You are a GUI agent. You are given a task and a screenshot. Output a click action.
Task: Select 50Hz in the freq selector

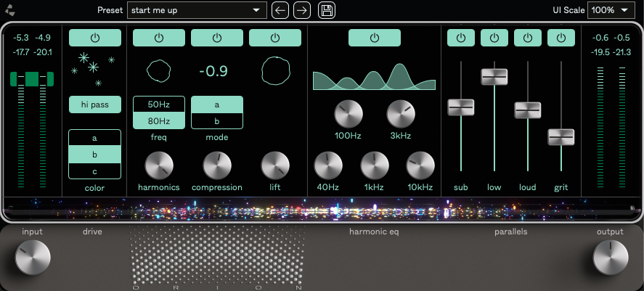(x=158, y=104)
